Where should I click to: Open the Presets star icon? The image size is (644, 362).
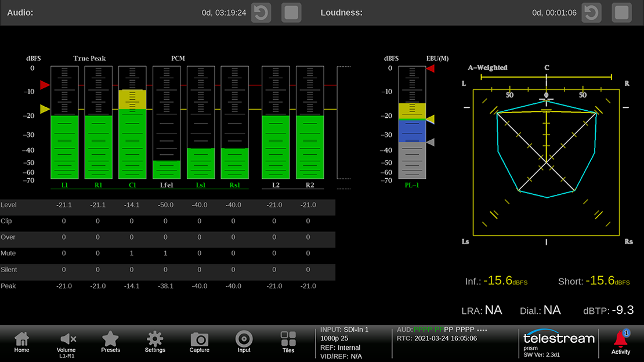(x=110, y=342)
